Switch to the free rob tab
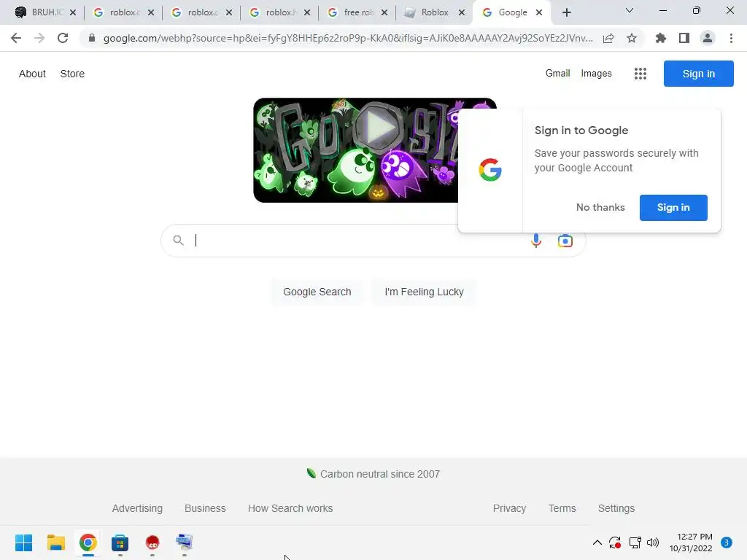The image size is (747, 560). coord(352,12)
